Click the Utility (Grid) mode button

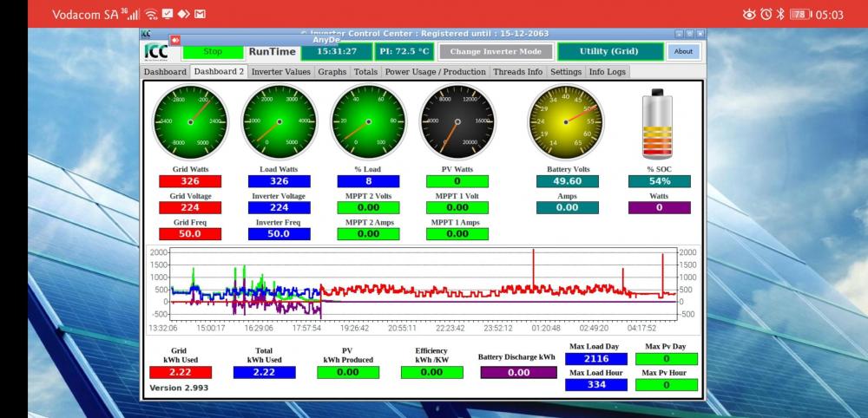coord(609,51)
